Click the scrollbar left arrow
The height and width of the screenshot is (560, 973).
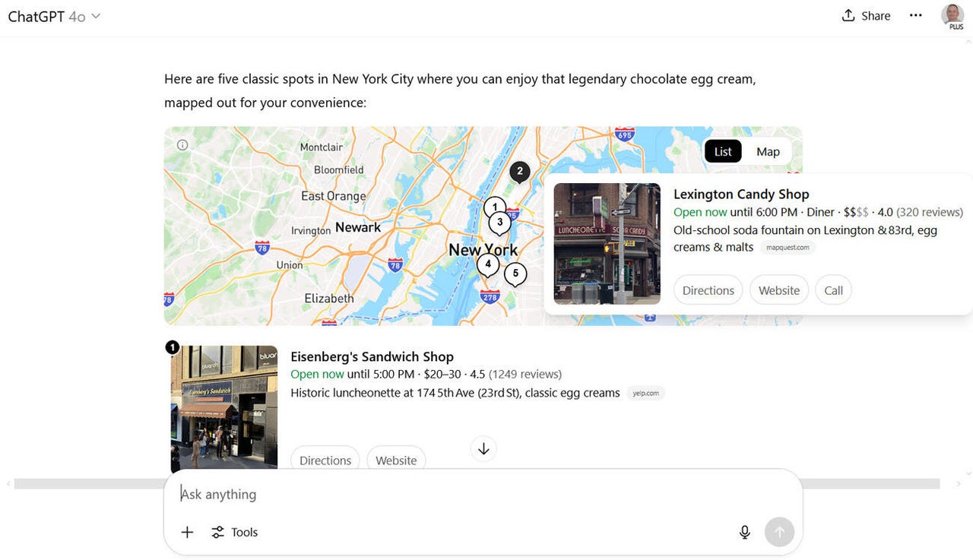[8, 484]
